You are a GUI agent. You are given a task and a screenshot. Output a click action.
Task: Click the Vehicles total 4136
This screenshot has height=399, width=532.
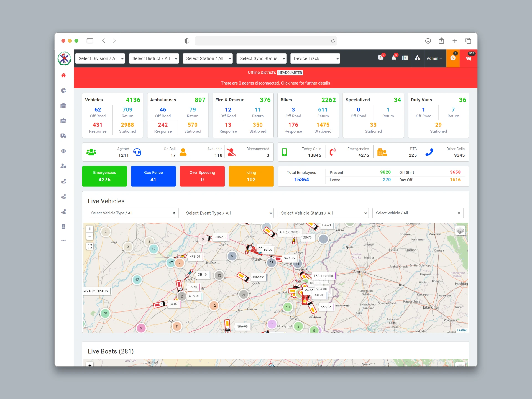[x=133, y=100]
